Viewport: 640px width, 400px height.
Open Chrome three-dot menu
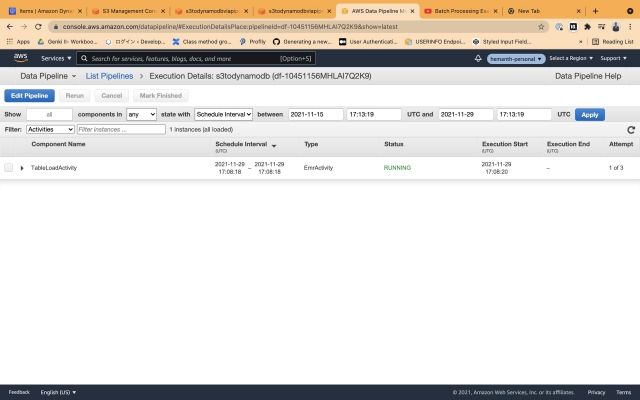point(630,27)
